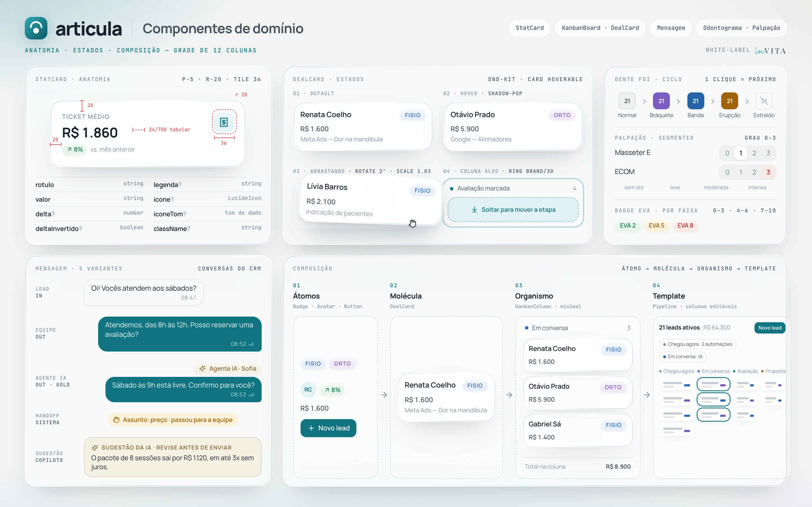Screen dimensions: 812x507
Task: Select grade 0 for Masseter E
Action: point(727,153)
